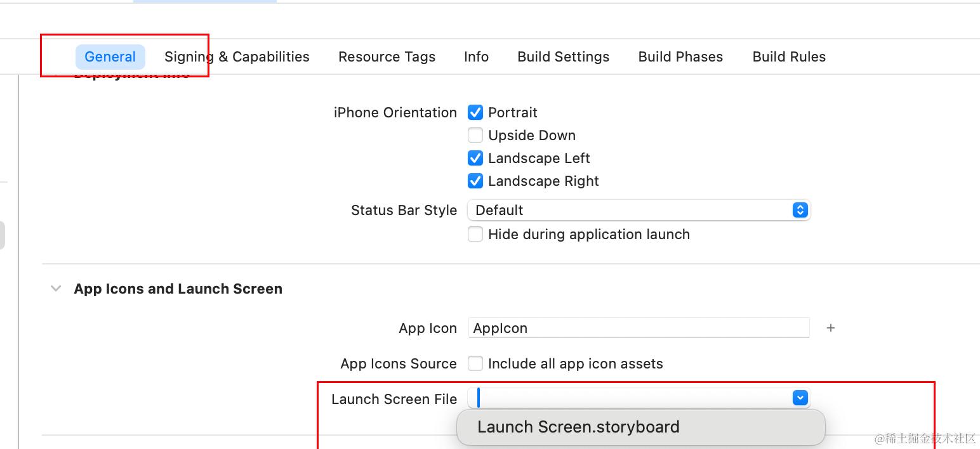The height and width of the screenshot is (449, 980).
Task: Open the Build Settings tab
Action: point(563,56)
